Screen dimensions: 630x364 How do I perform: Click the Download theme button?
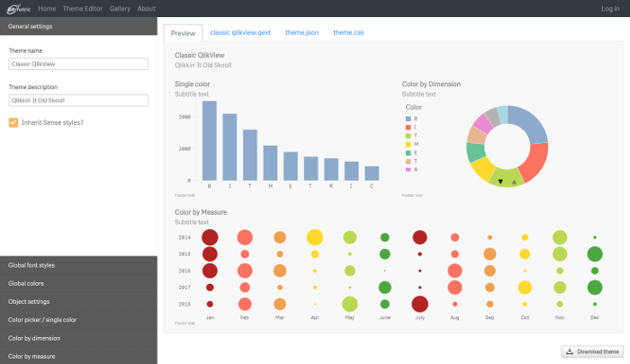[x=592, y=351]
